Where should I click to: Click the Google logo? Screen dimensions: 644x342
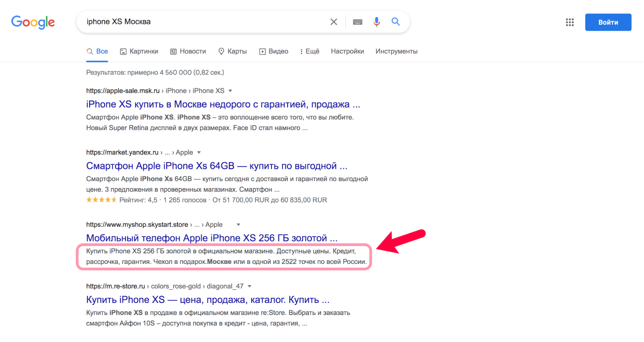(33, 22)
